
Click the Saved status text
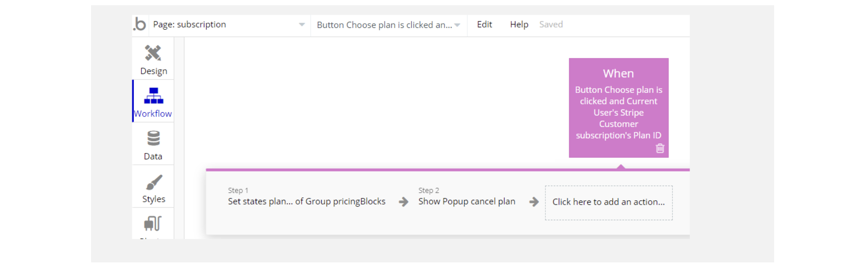coord(551,25)
